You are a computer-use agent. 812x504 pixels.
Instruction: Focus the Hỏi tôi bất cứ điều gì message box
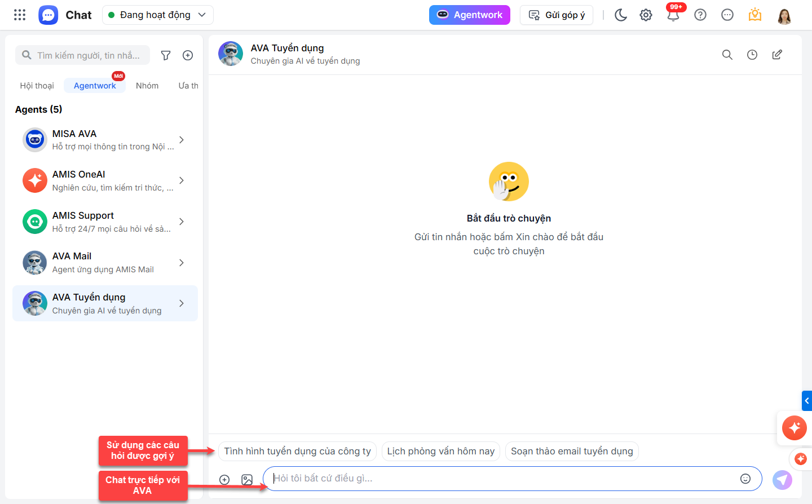click(x=513, y=479)
